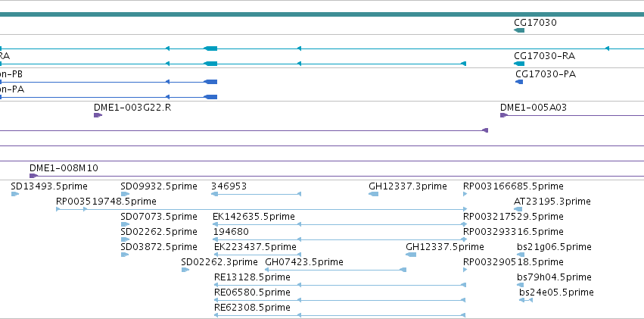This screenshot has width=644, height=319.
Task: Click the RP003166685.5prime small arrow
Action: click(x=465, y=194)
